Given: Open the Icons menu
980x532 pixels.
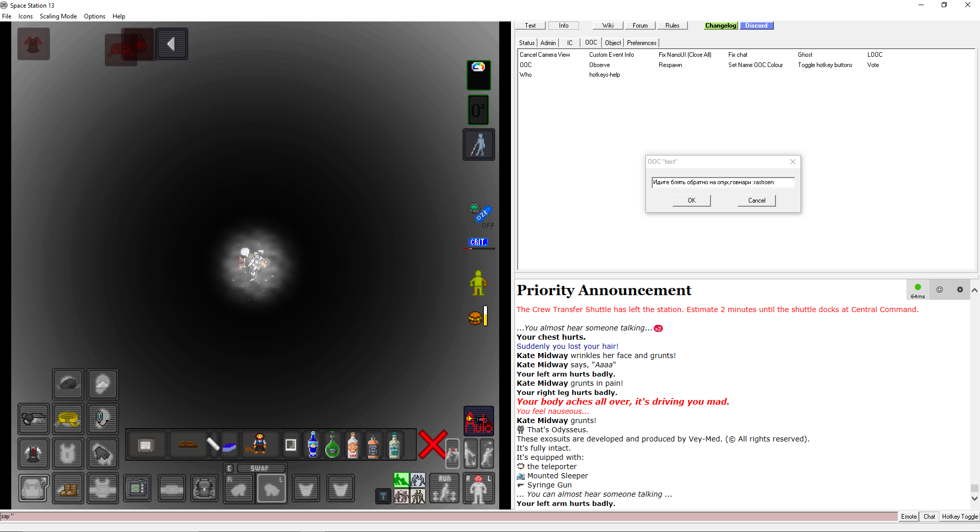Looking at the screenshot, I should (26, 16).
